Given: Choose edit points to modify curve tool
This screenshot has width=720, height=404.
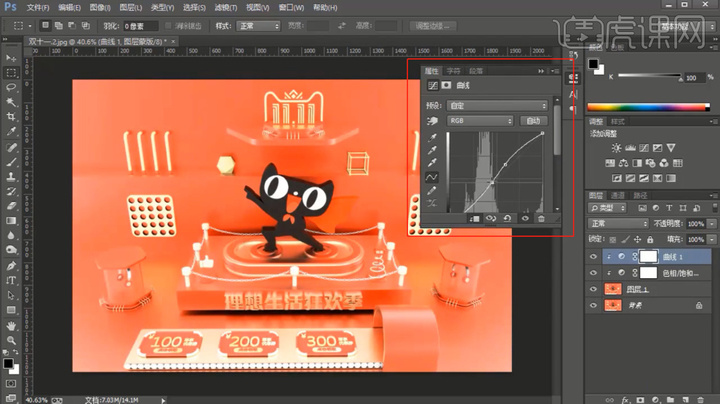Looking at the screenshot, I should (x=432, y=177).
